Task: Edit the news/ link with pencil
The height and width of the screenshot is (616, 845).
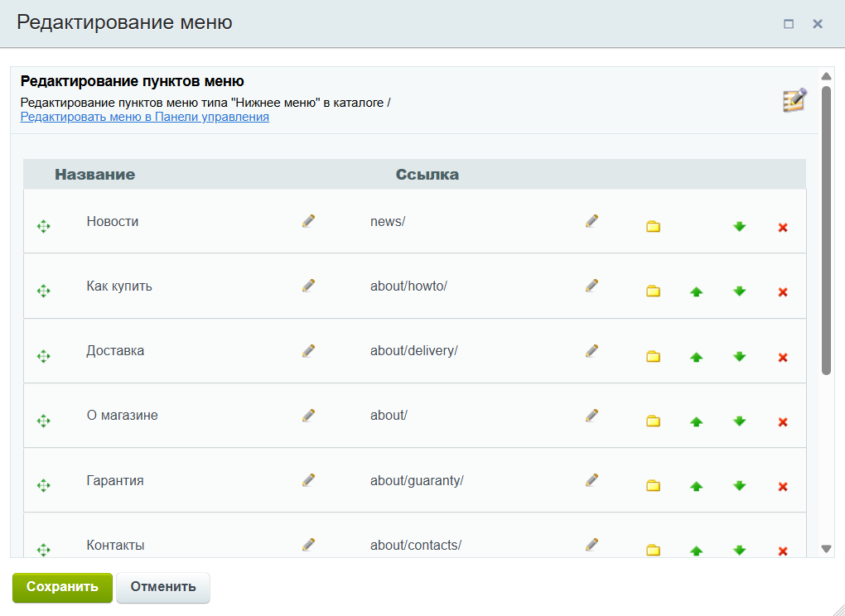Action: coord(591,221)
